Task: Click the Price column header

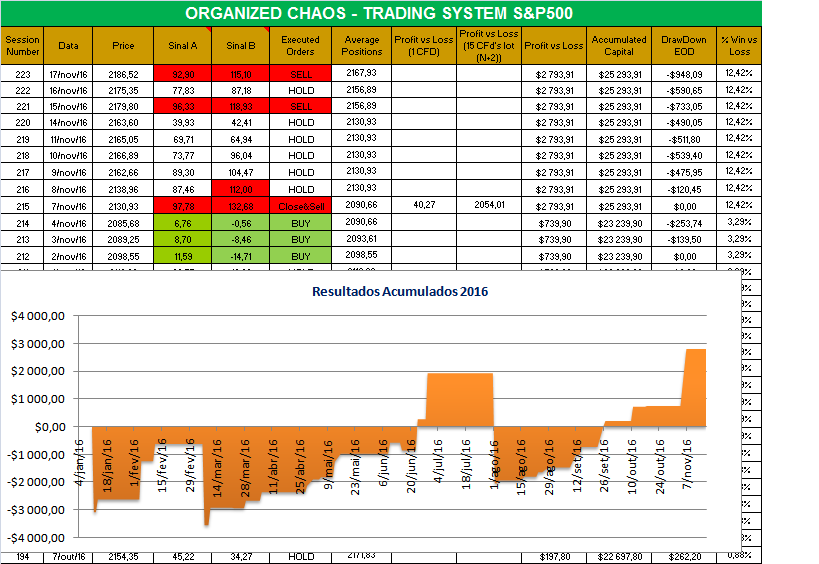Action: [123, 45]
